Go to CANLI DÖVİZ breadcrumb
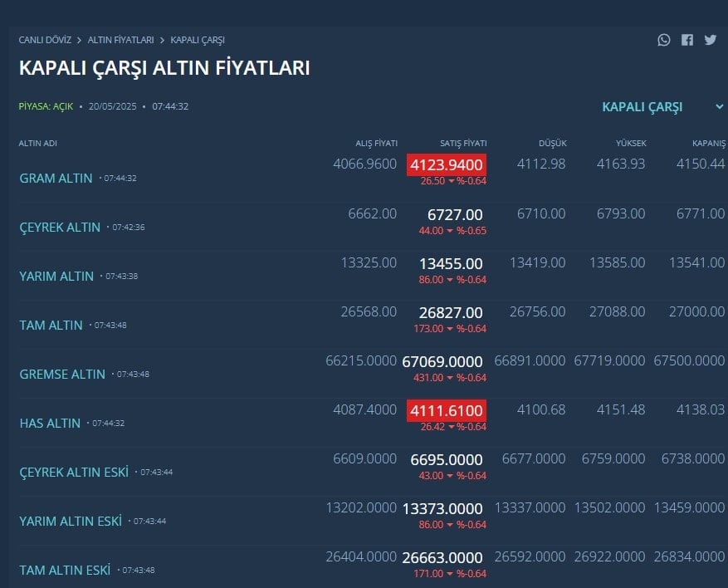The image size is (728, 588). pos(45,40)
